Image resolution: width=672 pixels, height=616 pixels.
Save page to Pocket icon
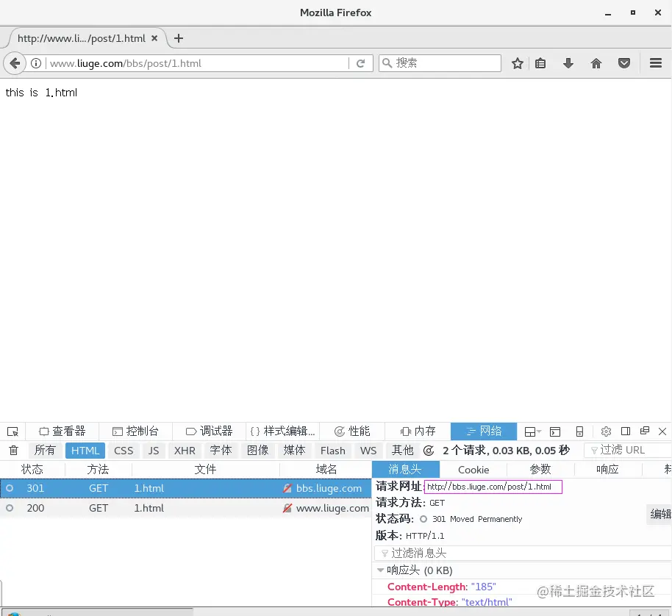[x=624, y=63]
